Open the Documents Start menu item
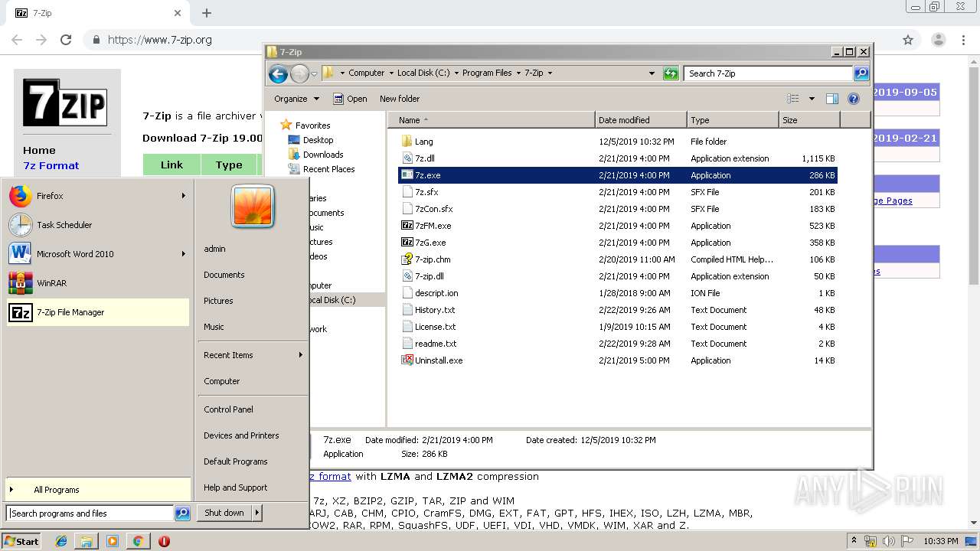This screenshot has width=980, height=551. [x=224, y=275]
